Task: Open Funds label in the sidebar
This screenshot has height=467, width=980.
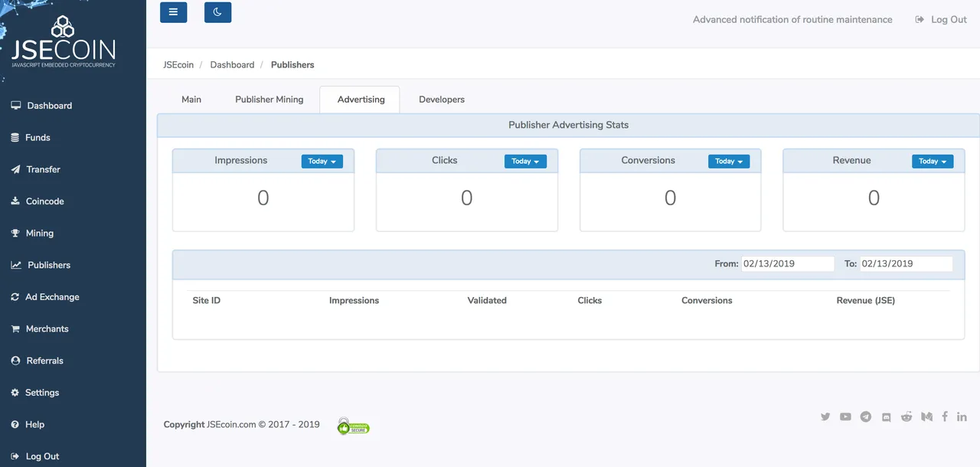Action: (38, 138)
